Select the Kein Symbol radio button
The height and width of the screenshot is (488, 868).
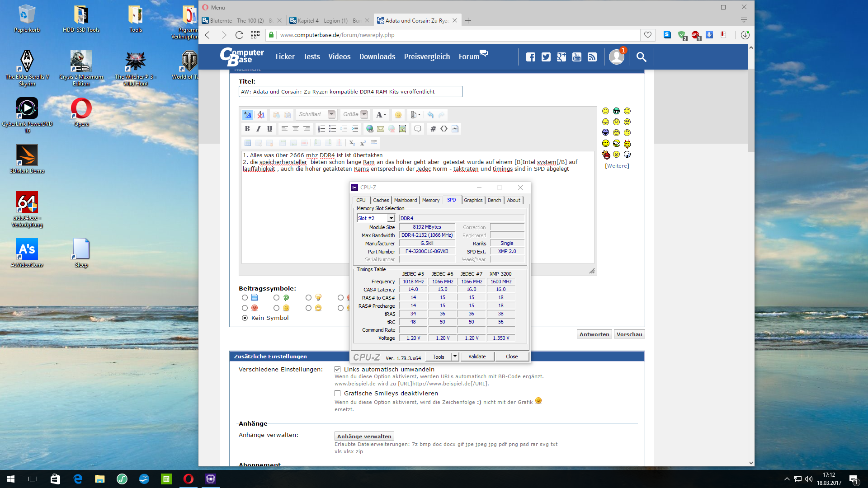(245, 318)
